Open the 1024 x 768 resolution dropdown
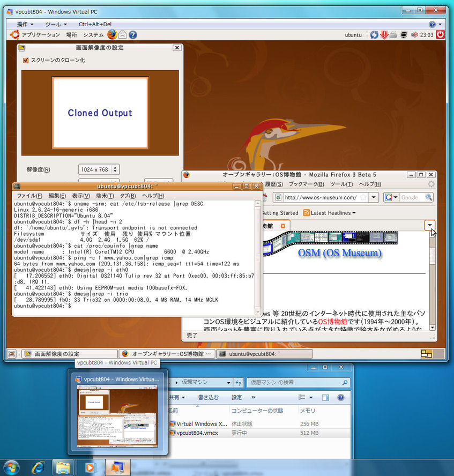Image resolution: width=454 pixels, height=476 pixels. point(99,169)
